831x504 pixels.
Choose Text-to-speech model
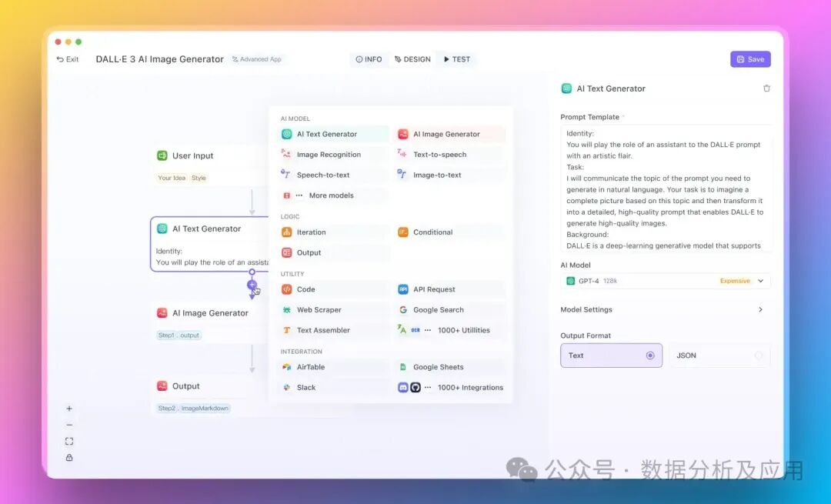[449, 154]
